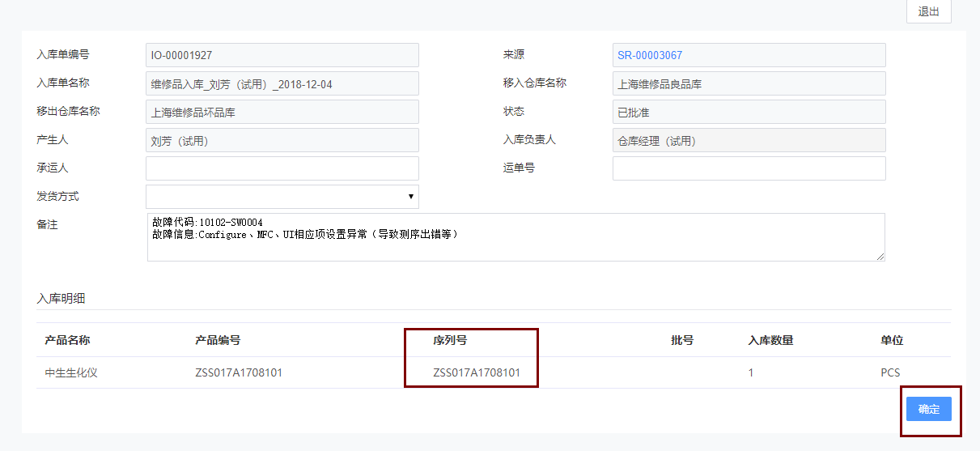Click the 入库负责人 field
Viewport: 980px width, 451px height.
coord(749,140)
